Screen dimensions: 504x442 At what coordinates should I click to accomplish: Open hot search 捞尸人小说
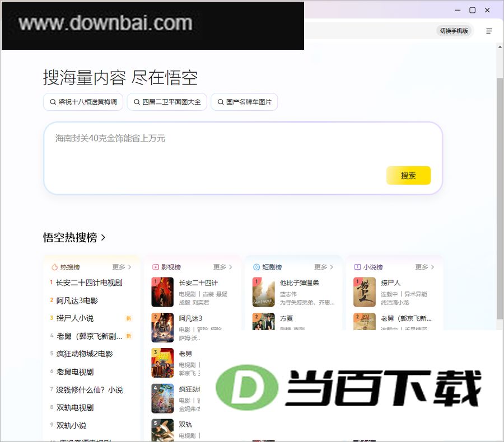pyautogui.click(x=75, y=318)
